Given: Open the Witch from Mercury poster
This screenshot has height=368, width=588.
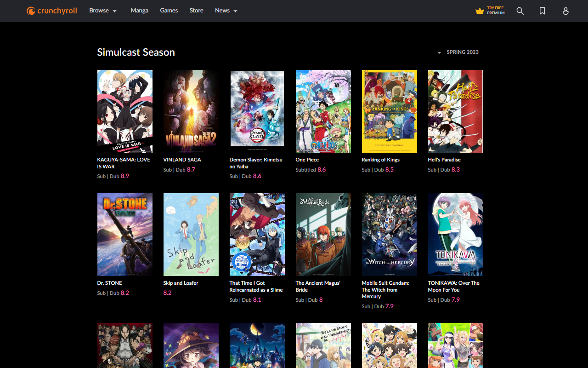Looking at the screenshot, I should click(390, 235).
